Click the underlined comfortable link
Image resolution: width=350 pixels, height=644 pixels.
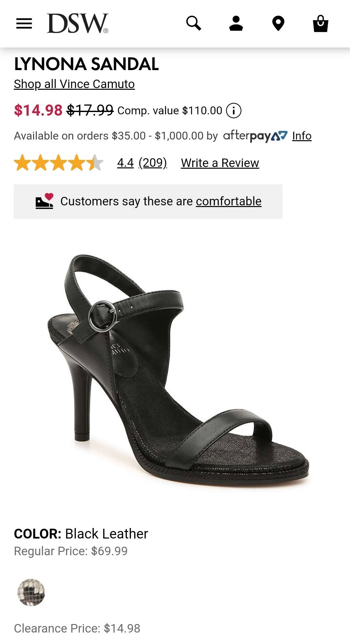pos(229,201)
